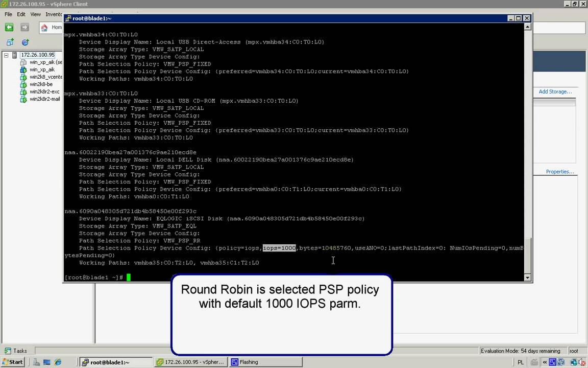Click the highlighted iops=1000 text in terminal
588x368 pixels.
279,248
